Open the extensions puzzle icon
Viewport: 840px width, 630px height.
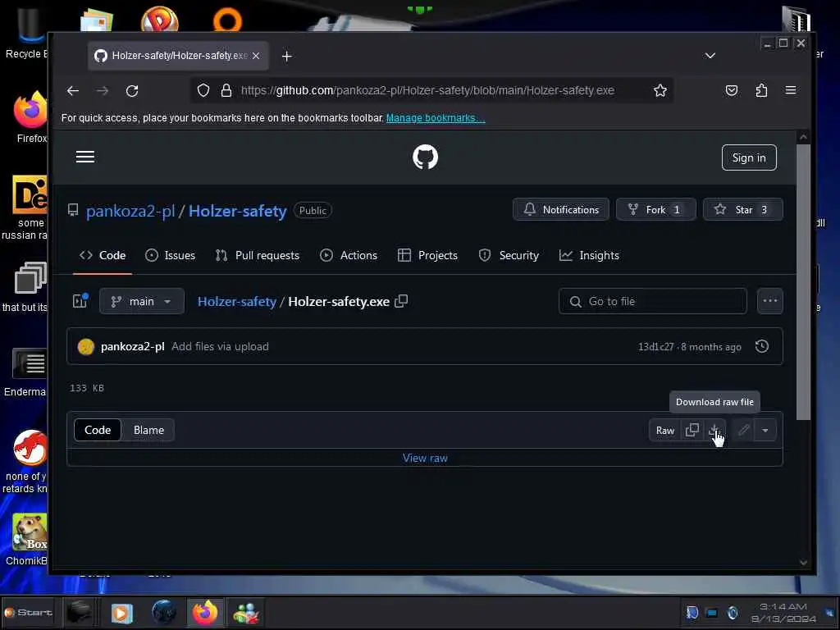(x=761, y=90)
